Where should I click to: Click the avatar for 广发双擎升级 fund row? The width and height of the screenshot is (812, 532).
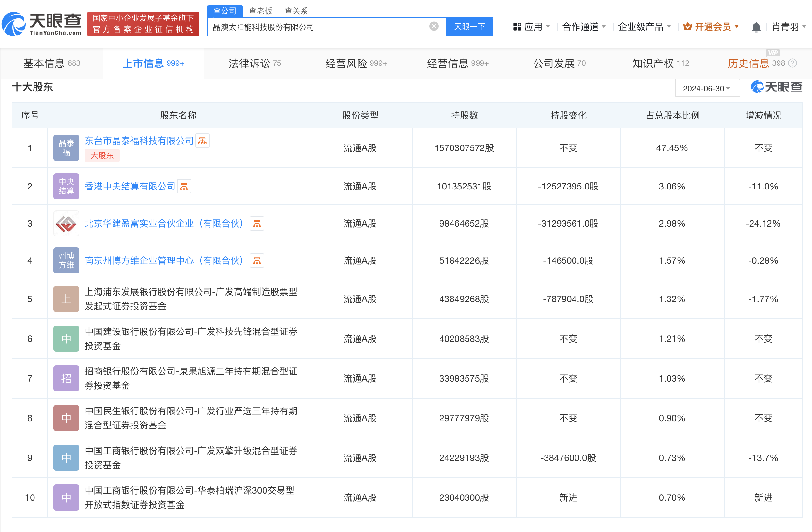[x=66, y=457]
